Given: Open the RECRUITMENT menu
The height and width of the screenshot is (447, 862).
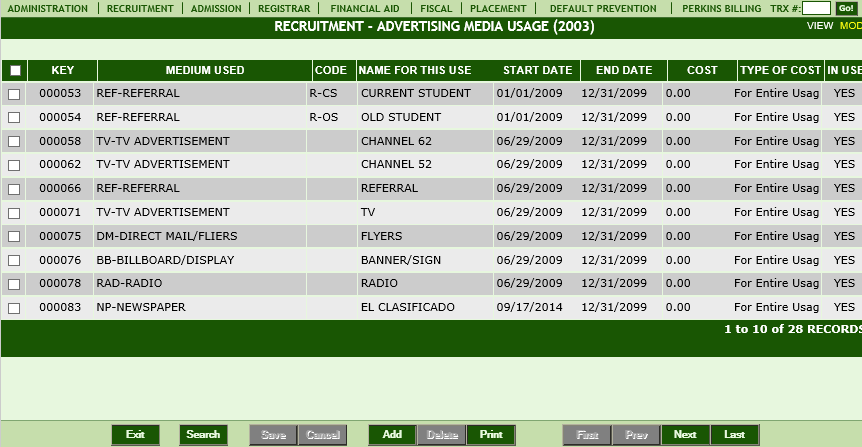Looking at the screenshot, I should pos(140,8).
